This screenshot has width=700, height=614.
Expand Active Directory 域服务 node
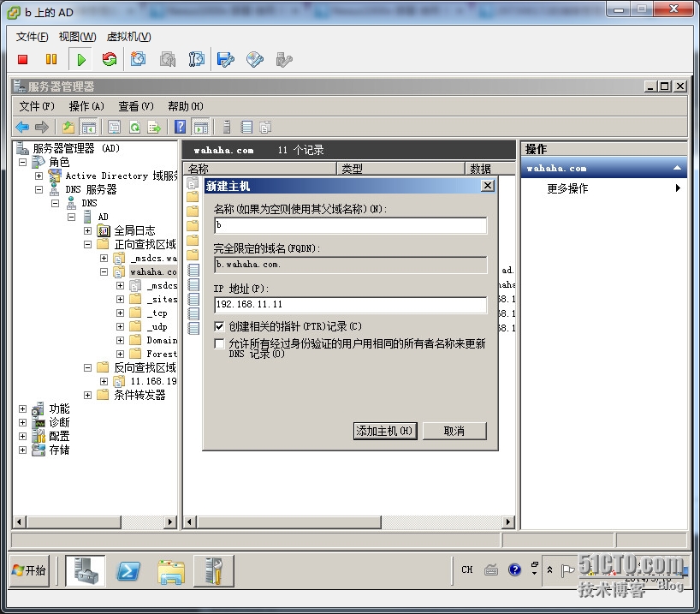point(39,176)
